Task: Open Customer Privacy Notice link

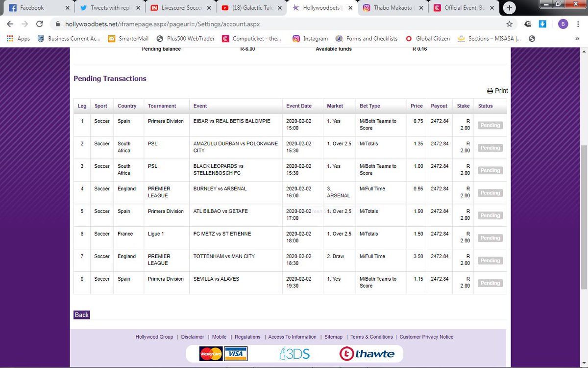Action: (x=426, y=337)
